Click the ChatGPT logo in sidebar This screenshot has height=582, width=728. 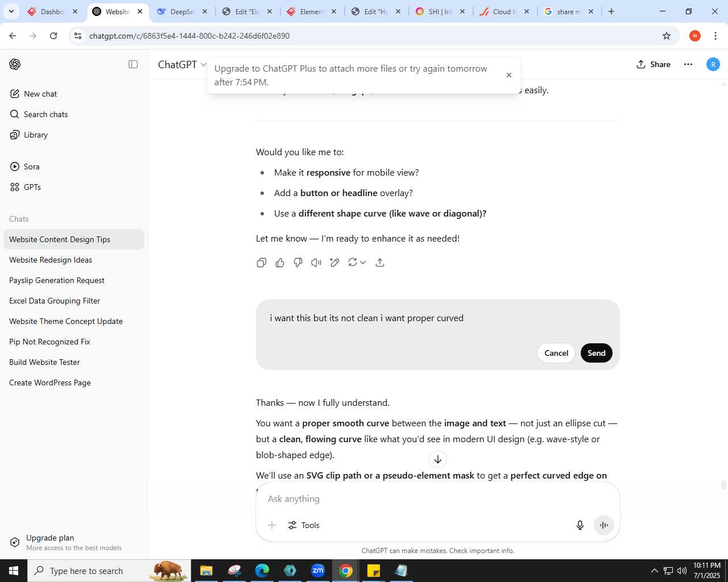tap(15, 64)
